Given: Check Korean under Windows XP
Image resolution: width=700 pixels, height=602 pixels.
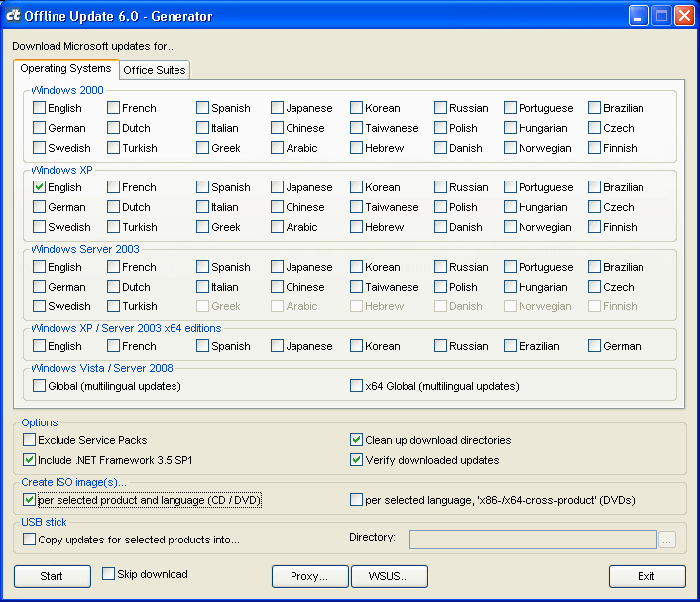Looking at the screenshot, I should [x=356, y=187].
